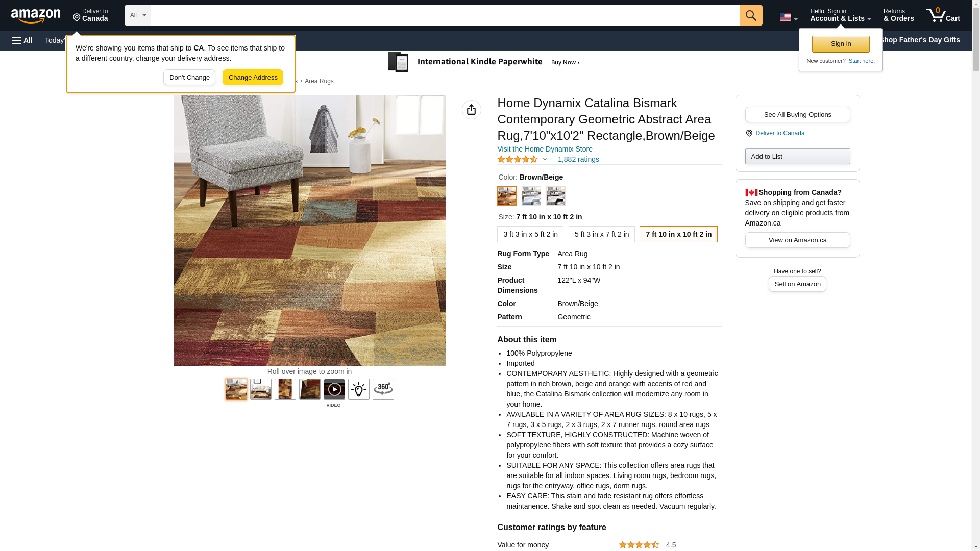980x551 pixels.
Task: Open the All hamburger menu
Action: (22, 40)
